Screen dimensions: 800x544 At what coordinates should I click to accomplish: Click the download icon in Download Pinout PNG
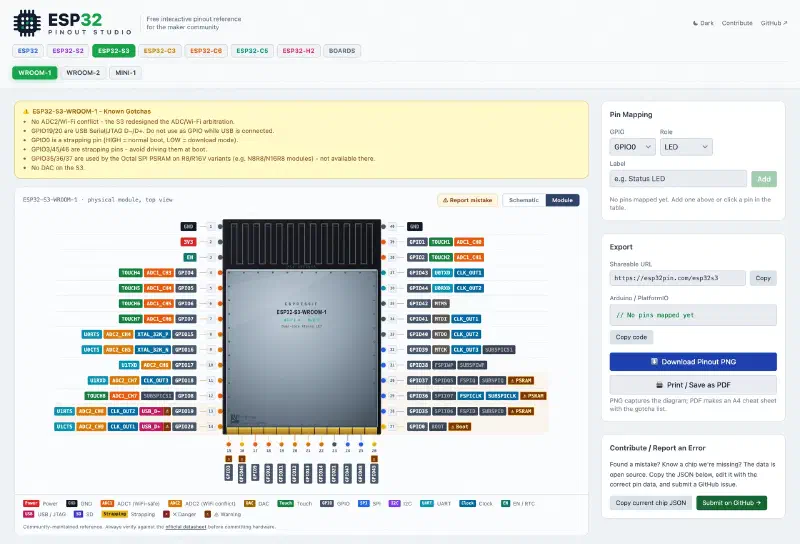point(654,361)
